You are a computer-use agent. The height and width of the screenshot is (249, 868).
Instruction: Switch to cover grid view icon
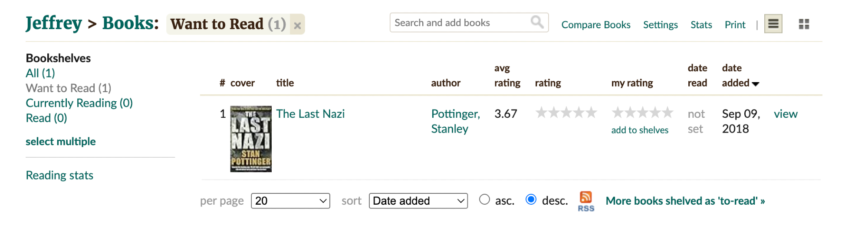tap(804, 24)
